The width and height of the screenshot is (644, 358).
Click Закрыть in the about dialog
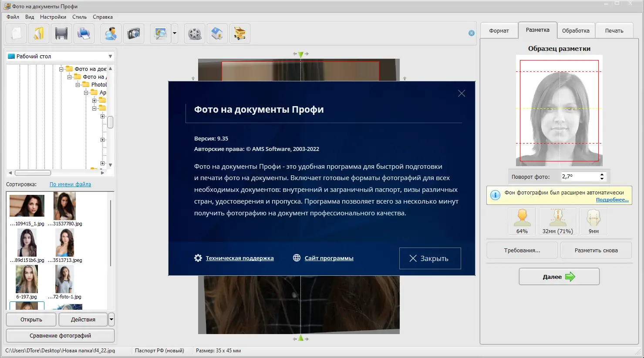click(430, 258)
